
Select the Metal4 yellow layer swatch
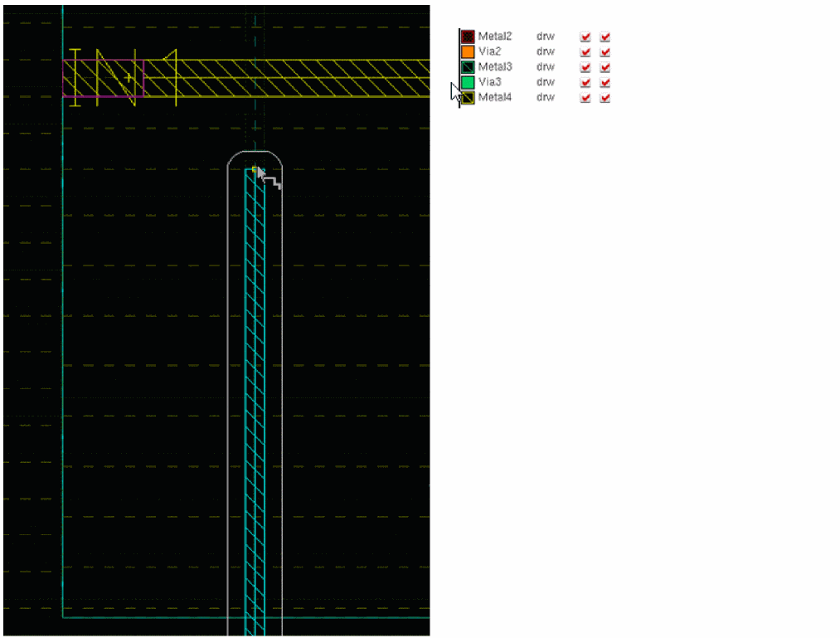468,98
